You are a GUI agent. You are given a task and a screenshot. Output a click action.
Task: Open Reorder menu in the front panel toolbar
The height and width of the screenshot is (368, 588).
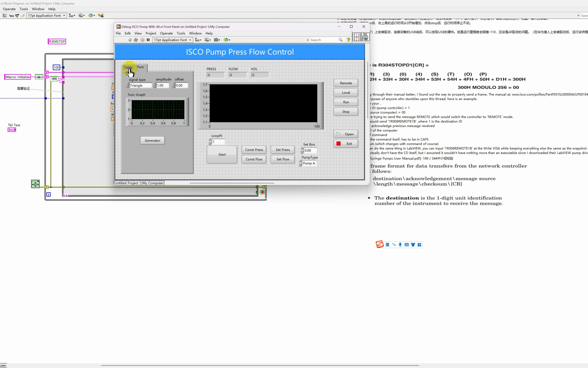pyautogui.click(x=227, y=40)
